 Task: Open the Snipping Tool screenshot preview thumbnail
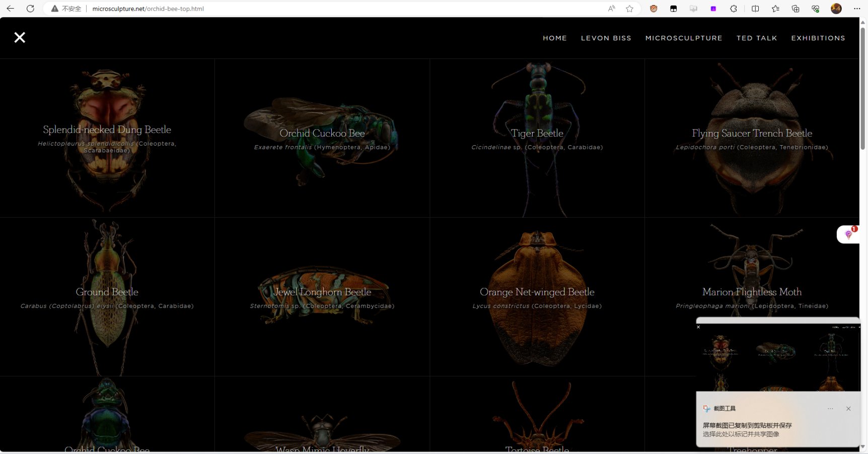pyautogui.click(x=778, y=357)
